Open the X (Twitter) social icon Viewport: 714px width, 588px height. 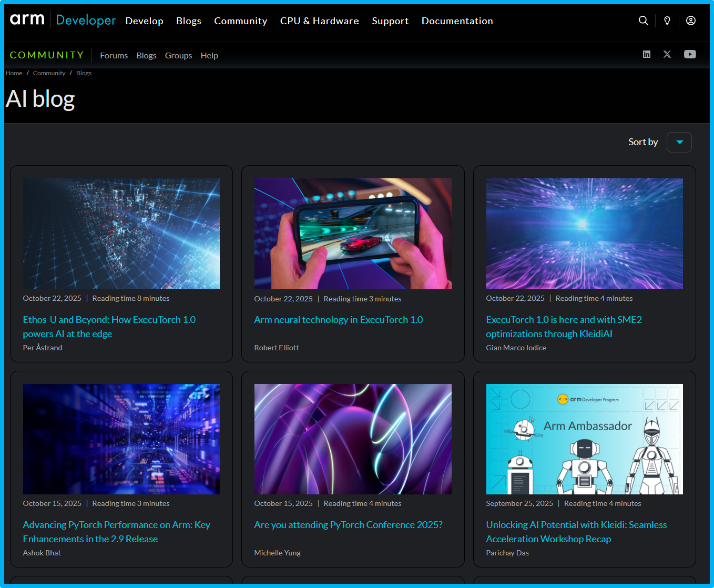tap(667, 54)
